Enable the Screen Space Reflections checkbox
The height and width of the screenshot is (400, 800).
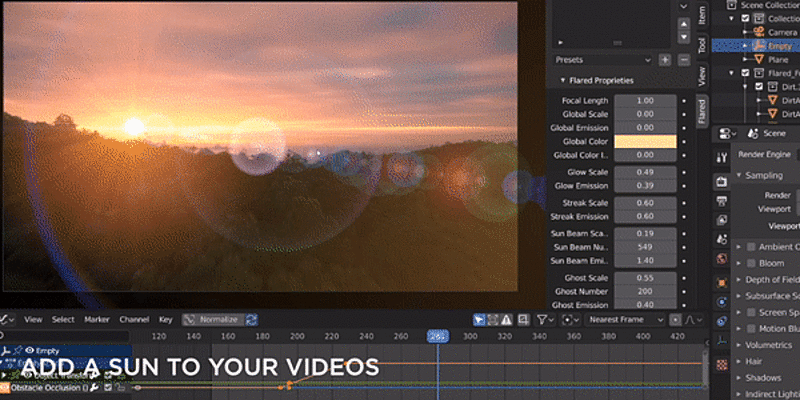pyautogui.click(x=751, y=312)
